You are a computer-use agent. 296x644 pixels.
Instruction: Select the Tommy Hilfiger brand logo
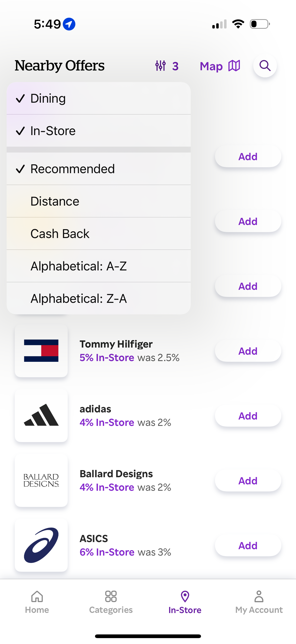pyautogui.click(x=41, y=351)
